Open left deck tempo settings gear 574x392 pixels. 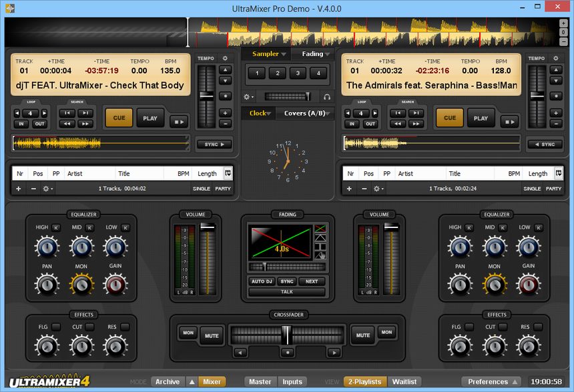(225, 58)
